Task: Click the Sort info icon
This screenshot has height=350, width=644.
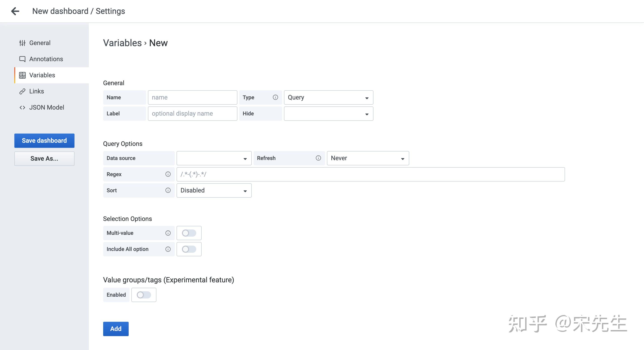Action: [x=168, y=190]
